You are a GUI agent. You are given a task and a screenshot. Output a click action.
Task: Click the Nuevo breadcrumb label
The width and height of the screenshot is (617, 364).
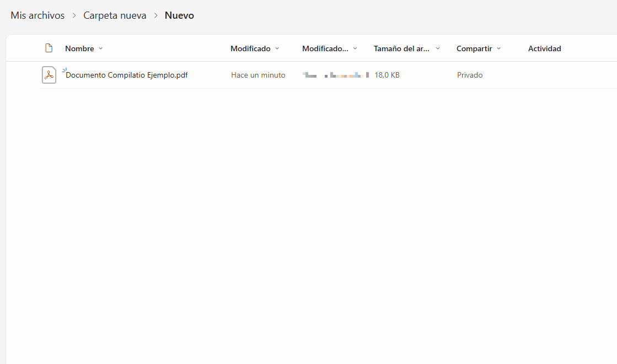pos(179,15)
